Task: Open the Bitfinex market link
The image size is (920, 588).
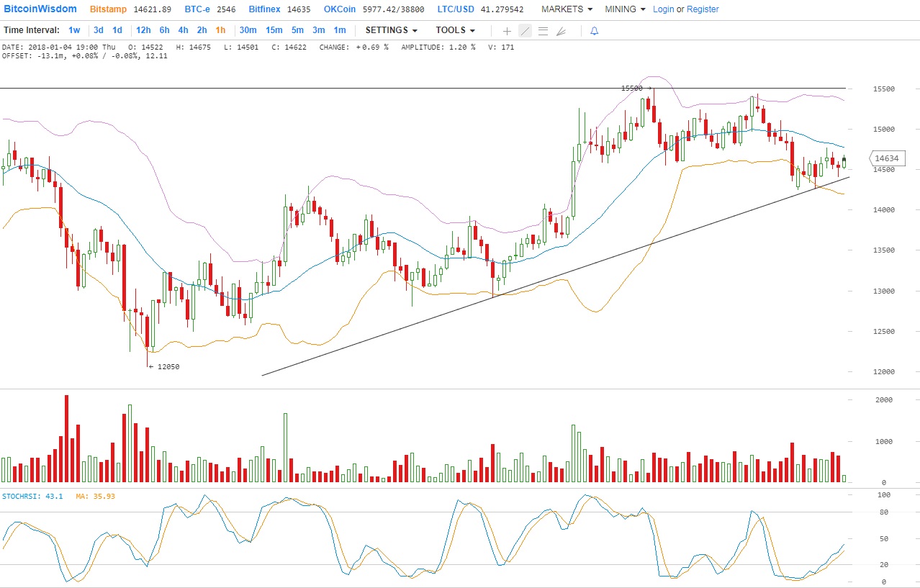Action: click(x=265, y=9)
